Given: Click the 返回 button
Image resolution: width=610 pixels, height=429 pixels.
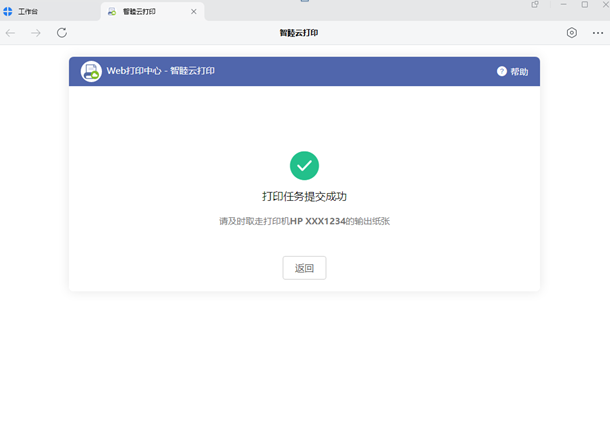Looking at the screenshot, I should point(304,268).
